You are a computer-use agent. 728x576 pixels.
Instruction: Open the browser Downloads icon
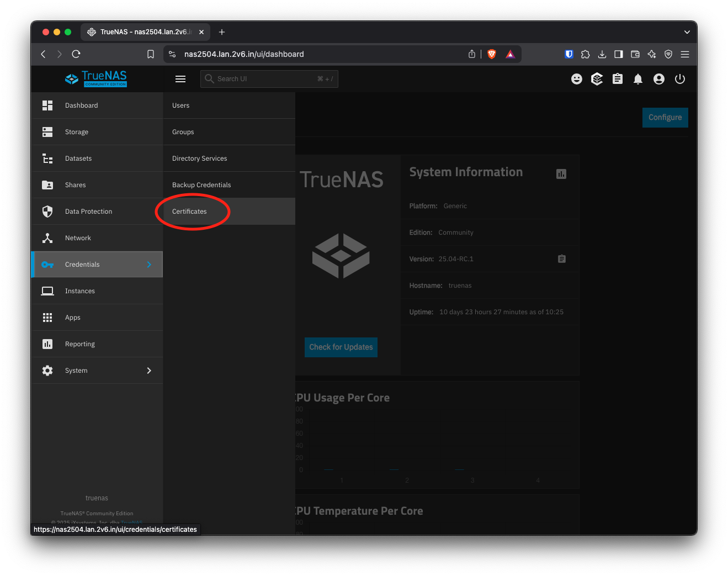pyautogui.click(x=602, y=54)
